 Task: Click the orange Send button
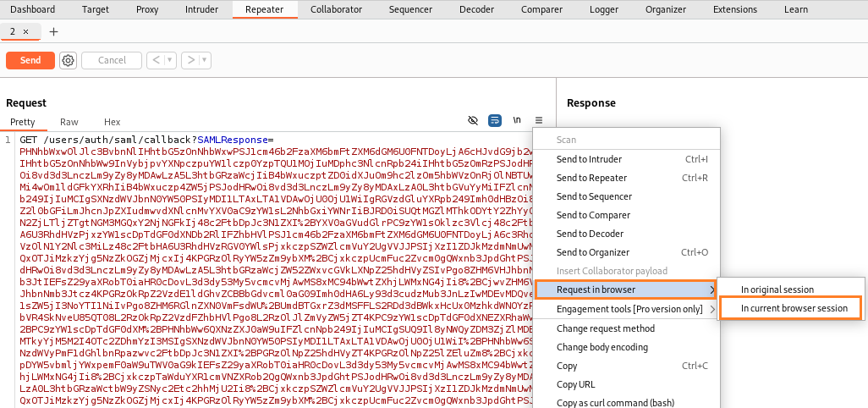point(30,60)
